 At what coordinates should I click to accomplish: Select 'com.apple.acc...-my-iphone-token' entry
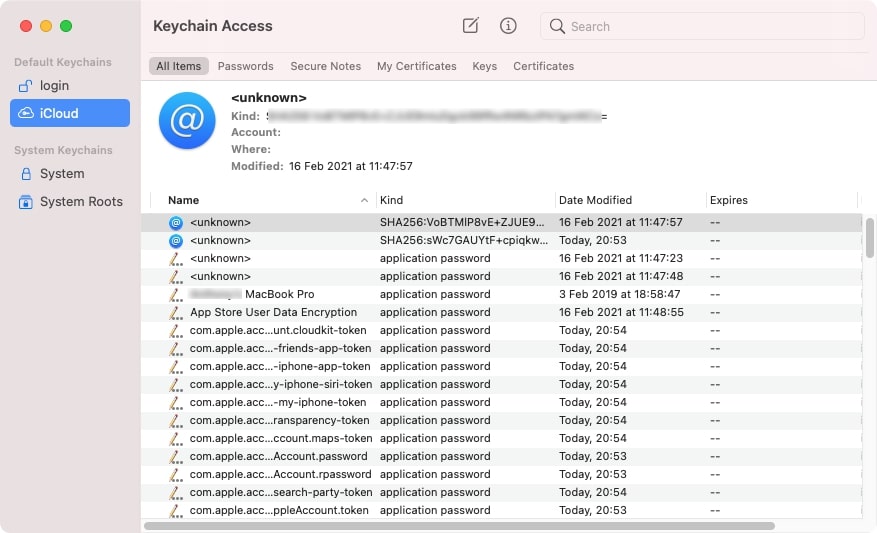point(501,403)
